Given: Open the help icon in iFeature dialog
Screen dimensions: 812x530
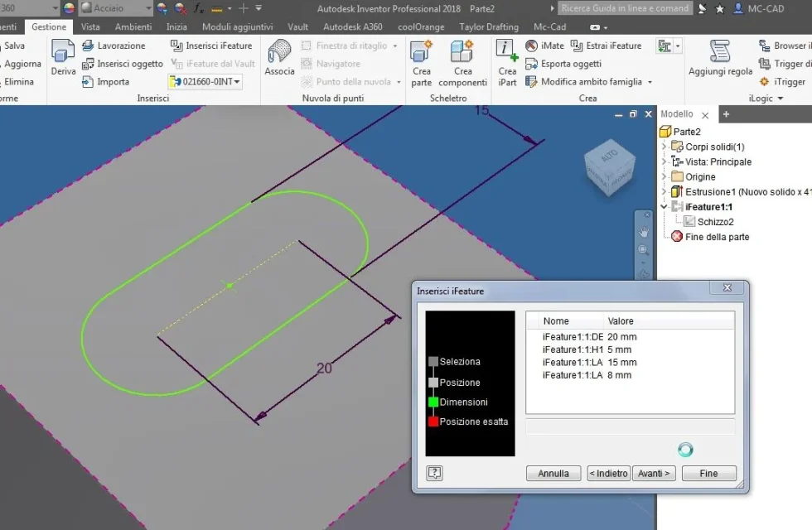Looking at the screenshot, I should point(434,473).
